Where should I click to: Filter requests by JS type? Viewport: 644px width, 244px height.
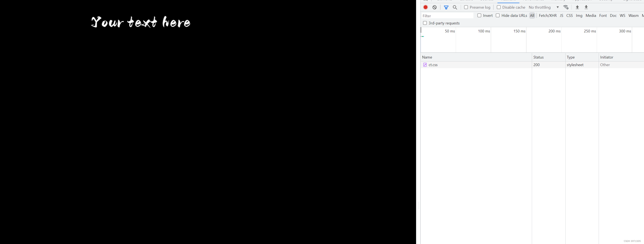pos(562,15)
